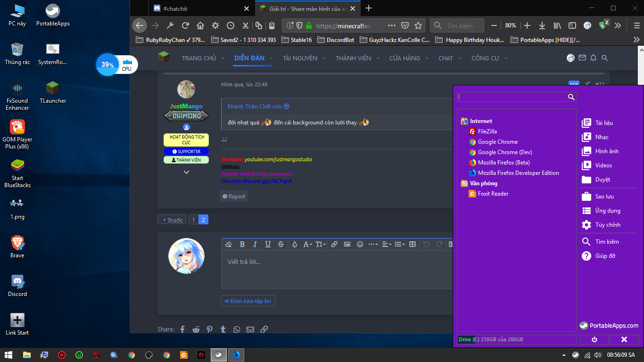This screenshot has width=644, height=362.
Task: Click the Đính kèm tập tin button
Action: tap(248, 301)
